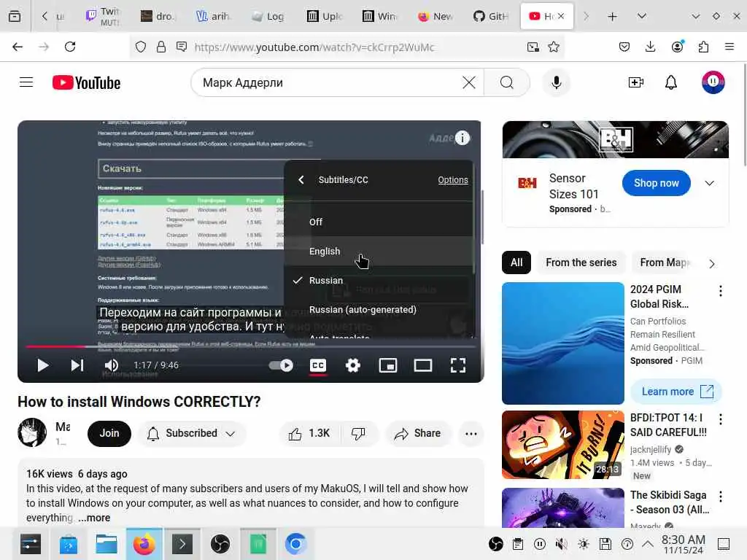Open the channel avatar
The height and width of the screenshot is (560, 747).
pos(32,432)
